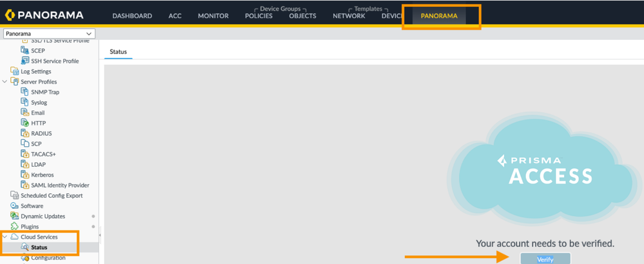The width and height of the screenshot is (644, 264).
Task: Go to the POLICIES tab
Action: pos(259,16)
